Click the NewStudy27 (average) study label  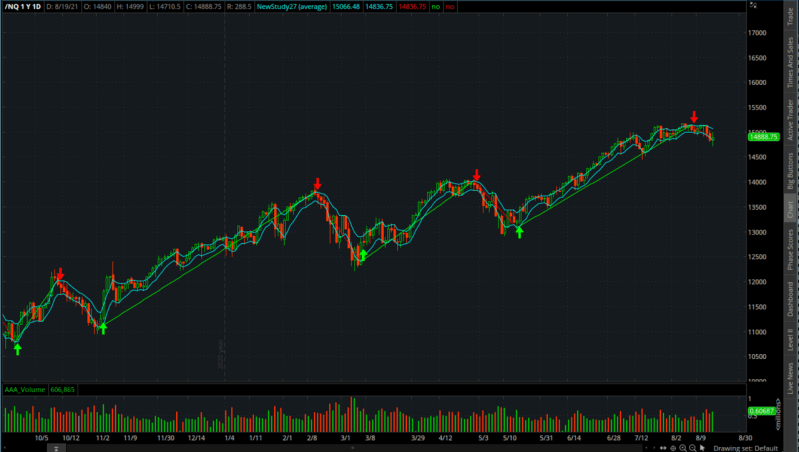point(291,7)
